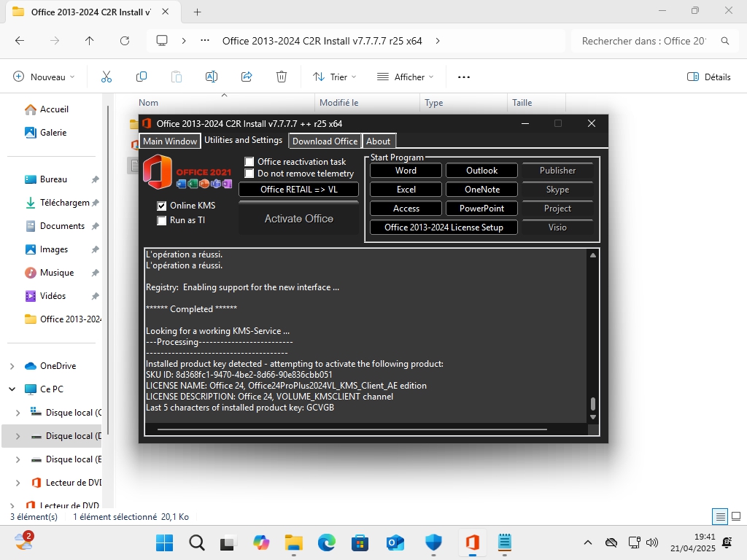Click the Copy icon in Explorer toolbar
747x560 pixels.
click(x=142, y=77)
